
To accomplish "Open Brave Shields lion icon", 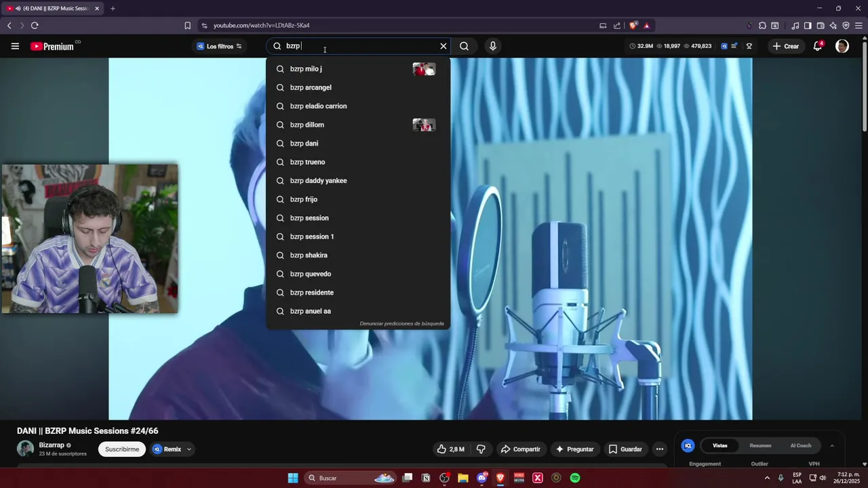I will coord(633,26).
